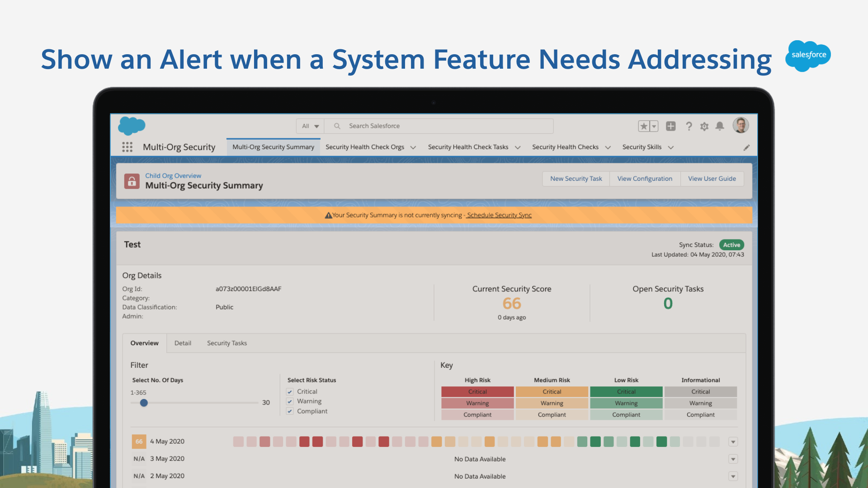Click the user profile avatar
Image resolution: width=868 pixels, height=488 pixels.
coord(741,125)
